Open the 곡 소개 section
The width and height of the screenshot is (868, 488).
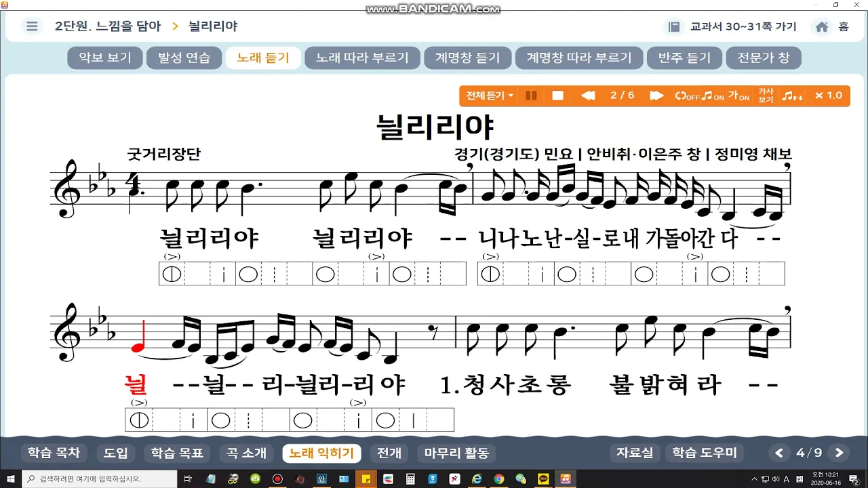[246, 453]
